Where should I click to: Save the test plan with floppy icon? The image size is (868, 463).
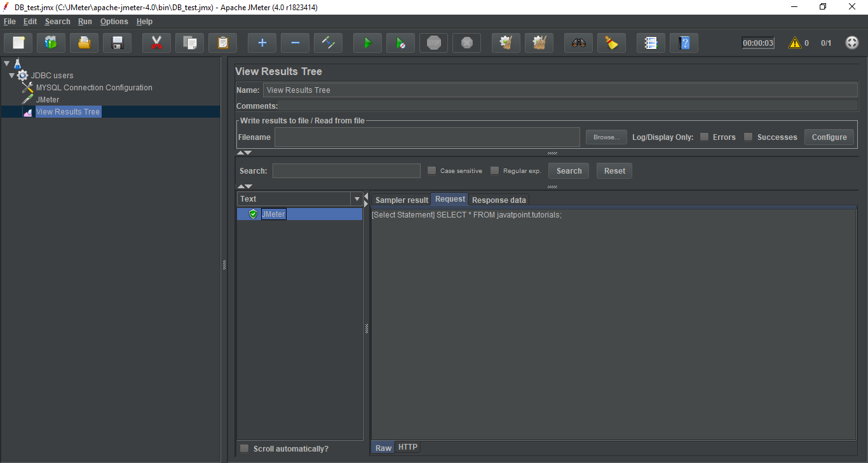(118, 43)
